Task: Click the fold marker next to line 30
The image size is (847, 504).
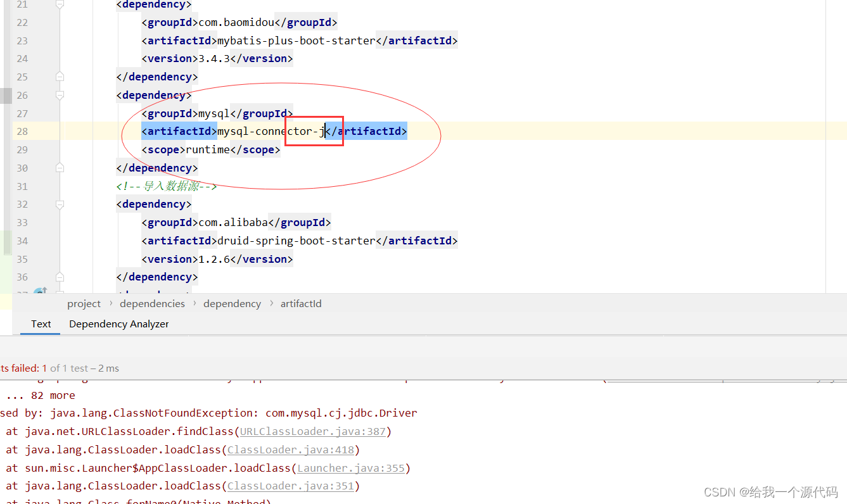Action: tap(60, 168)
